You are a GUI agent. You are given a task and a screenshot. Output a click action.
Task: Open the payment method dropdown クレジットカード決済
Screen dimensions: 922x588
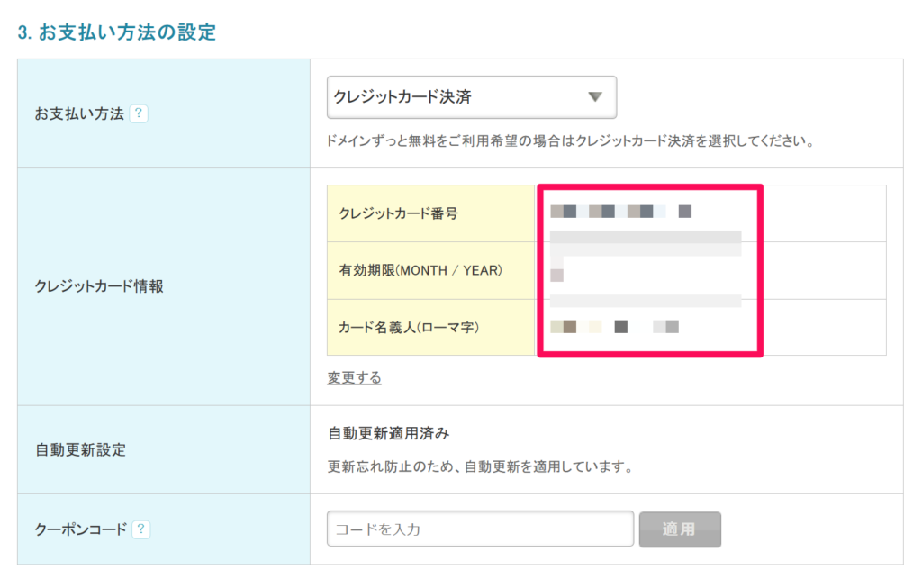[473, 97]
